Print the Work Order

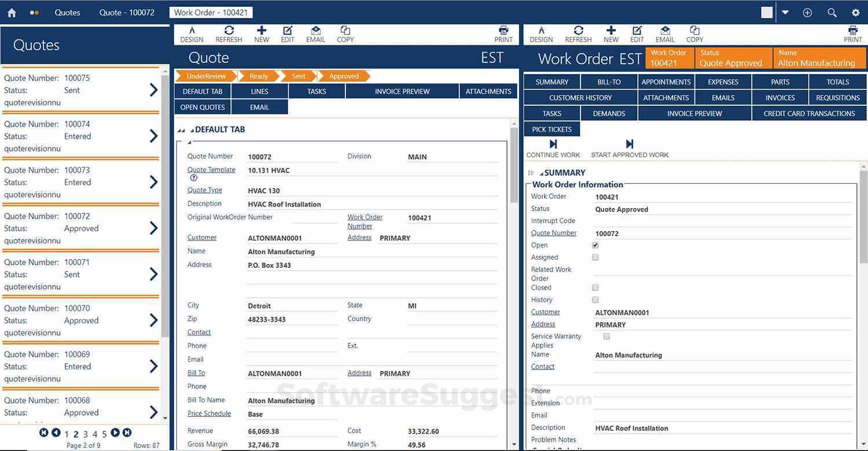point(852,33)
